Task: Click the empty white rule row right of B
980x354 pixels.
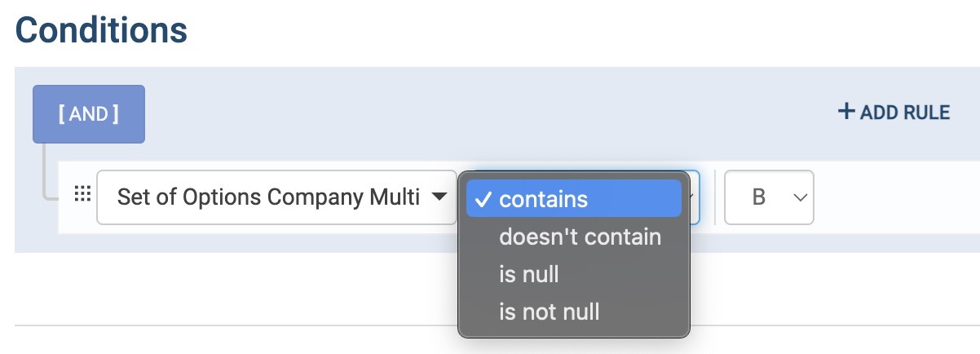Action: coord(897,197)
